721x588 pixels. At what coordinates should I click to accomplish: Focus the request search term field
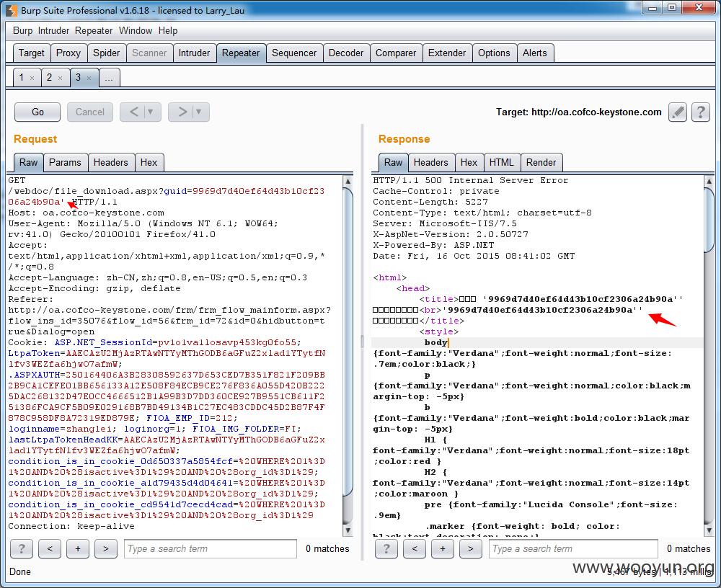tap(210, 548)
